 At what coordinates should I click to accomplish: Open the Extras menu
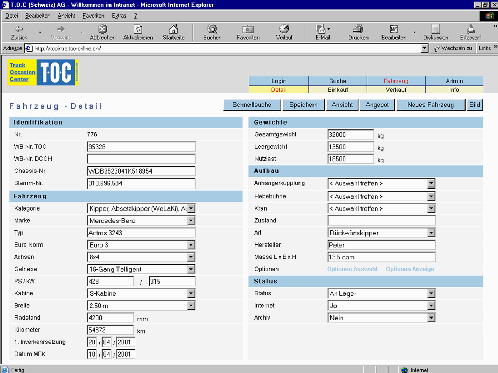[x=119, y=16]
